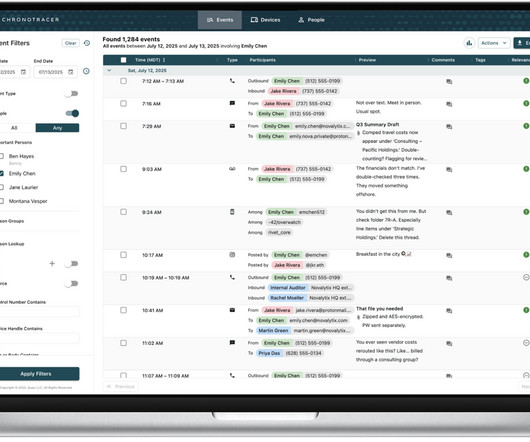Open the Events tab
The width and height of the screenshot is (530, 442).
pyautogui.click(x=220, y=20)
